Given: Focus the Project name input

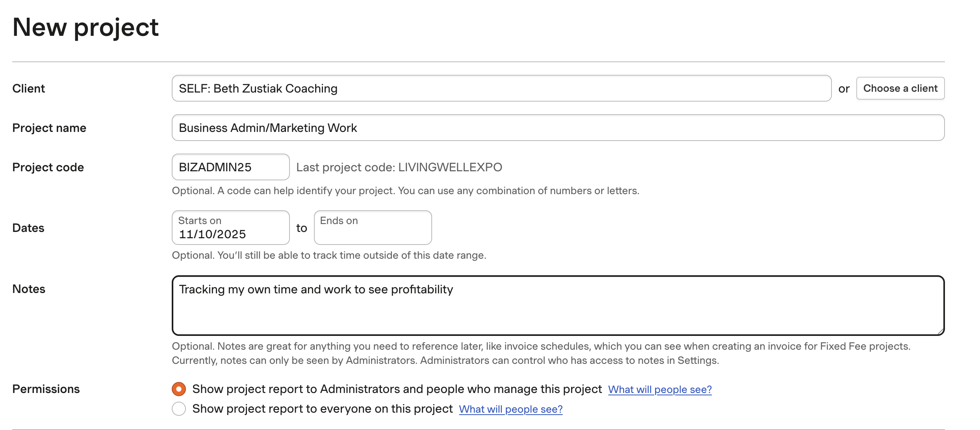Looking at the screenshot, I should click(x=558, y=128).
